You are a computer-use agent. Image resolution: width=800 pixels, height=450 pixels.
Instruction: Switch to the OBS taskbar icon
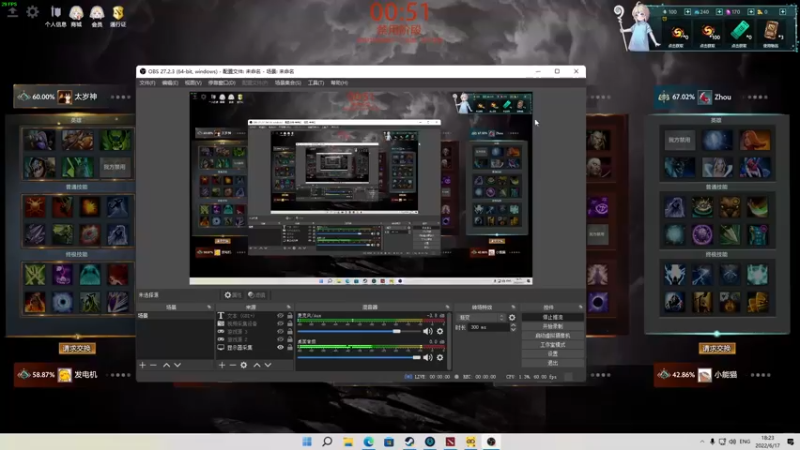(491, 441)
